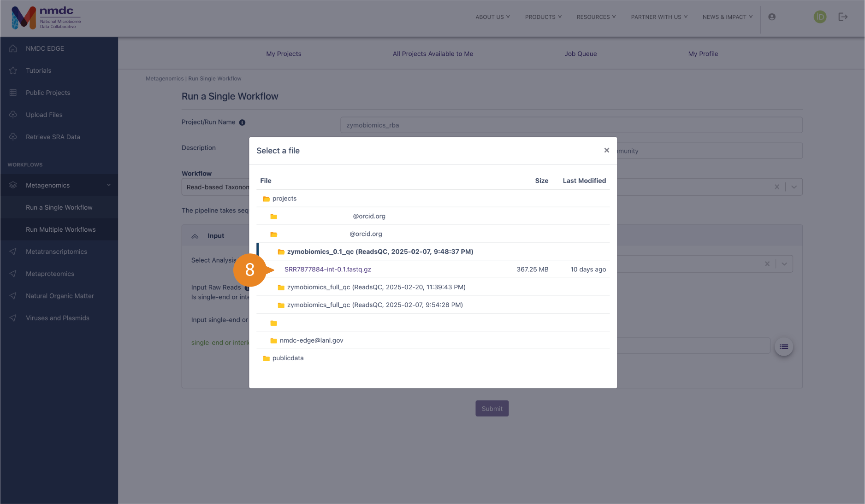Click the Project/Run Name info icon
The image size is (865, 504).
(x=242, y=123)
